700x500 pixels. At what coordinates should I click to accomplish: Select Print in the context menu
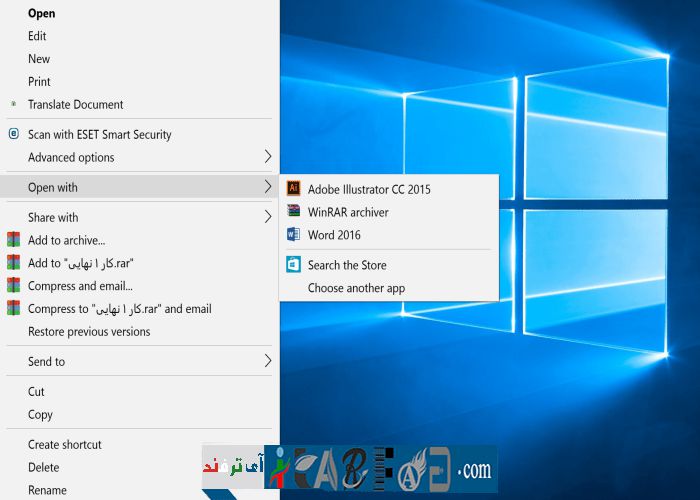click(39, 81)
